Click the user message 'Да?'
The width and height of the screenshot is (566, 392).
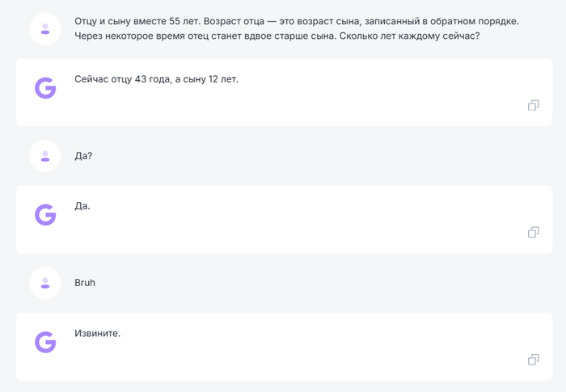(83, 155)
